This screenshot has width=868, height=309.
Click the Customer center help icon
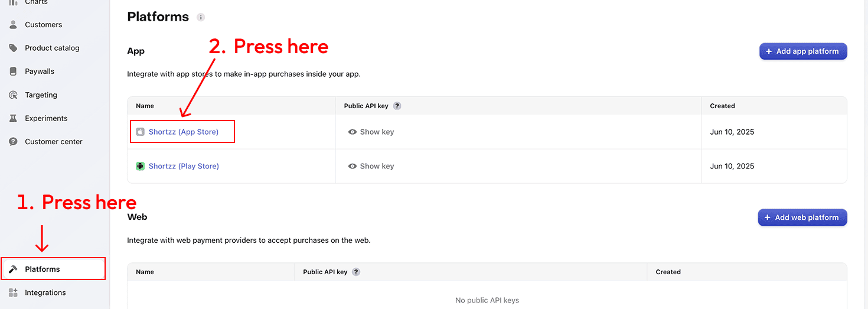coord(13,142)
